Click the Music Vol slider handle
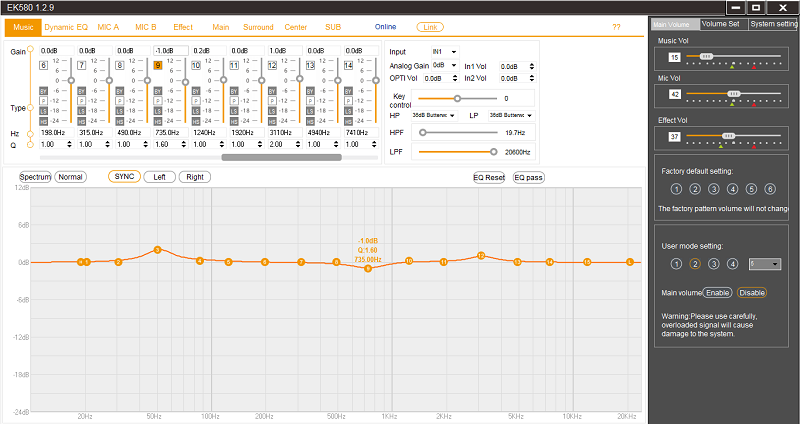Image resolution: width=800 pixels, height=424 pixels. pos(707,56)
